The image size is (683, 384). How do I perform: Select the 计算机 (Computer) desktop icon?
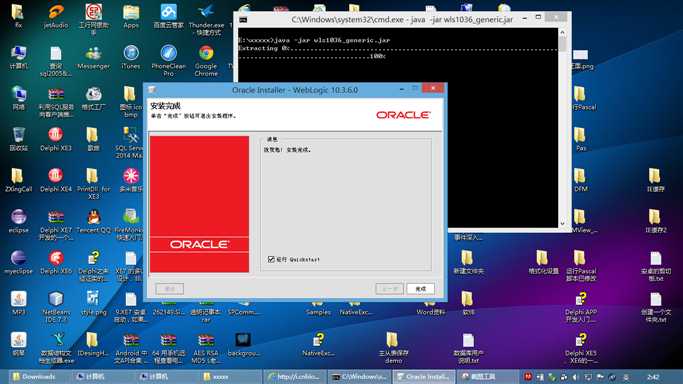click(x=18, y=57)
